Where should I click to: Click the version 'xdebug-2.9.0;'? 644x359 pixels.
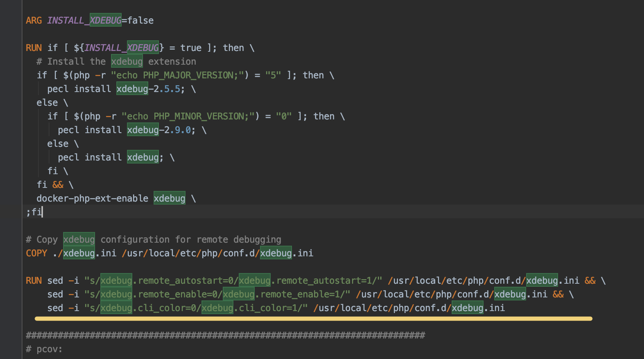point(161,130)
